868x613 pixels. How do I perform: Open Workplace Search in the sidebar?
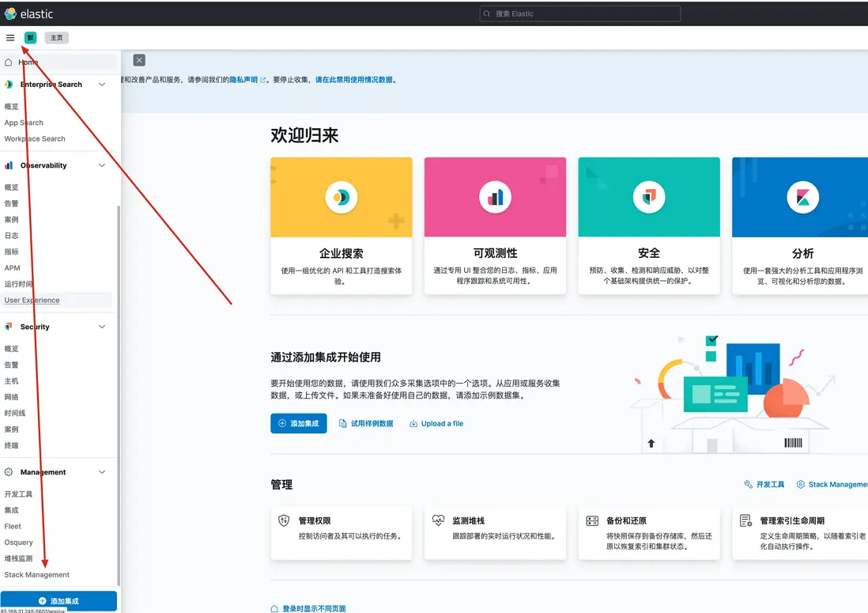pos(35,138)
